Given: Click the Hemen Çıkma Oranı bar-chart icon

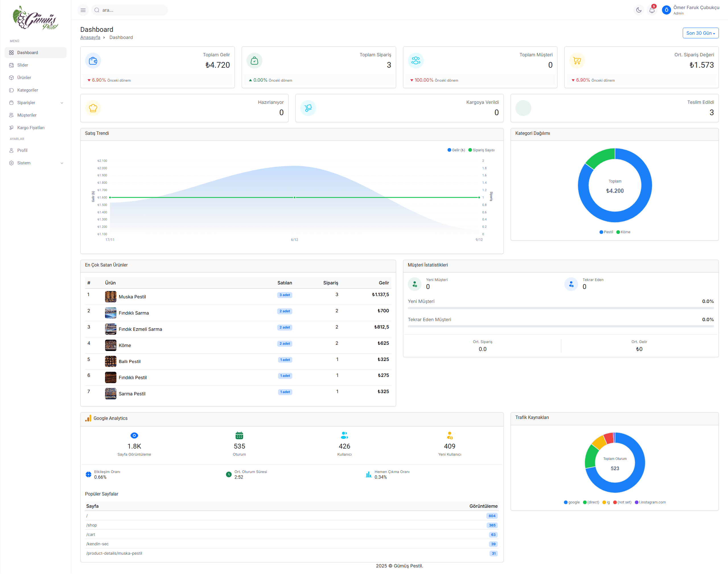Looking at the screenshot, I should [x=369, y=474].
